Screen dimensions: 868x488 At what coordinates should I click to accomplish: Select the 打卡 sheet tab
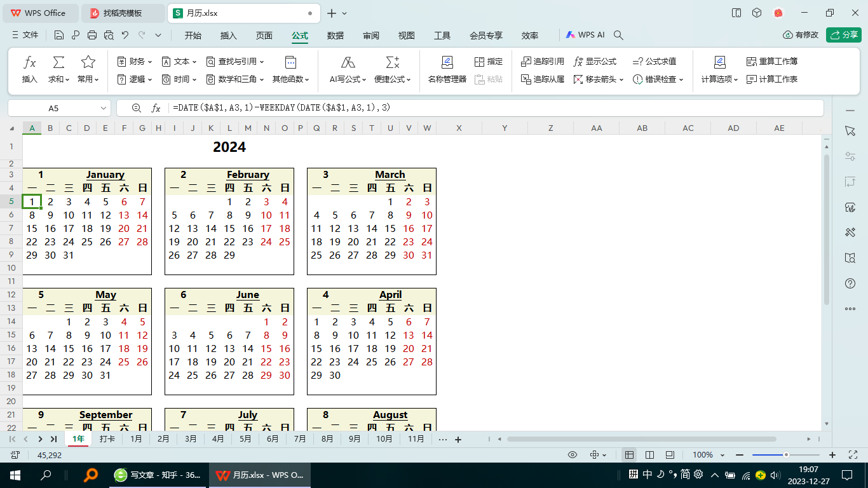click(107, 439)
